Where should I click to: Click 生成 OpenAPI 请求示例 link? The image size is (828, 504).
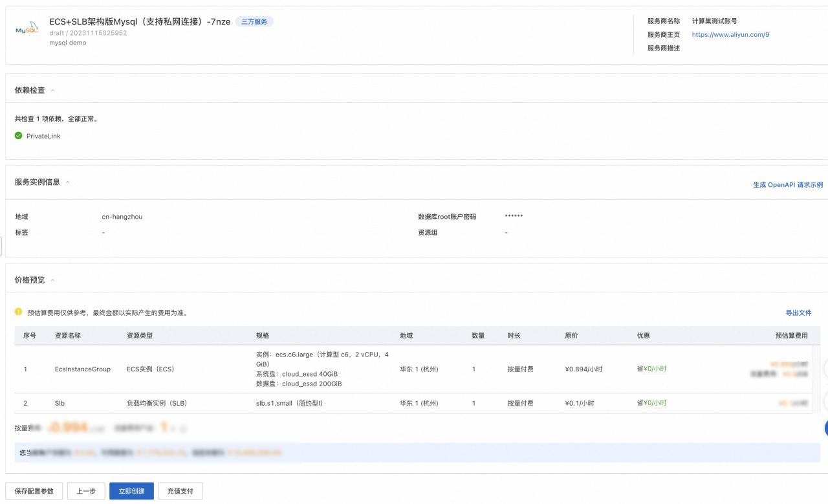(787, 184)
